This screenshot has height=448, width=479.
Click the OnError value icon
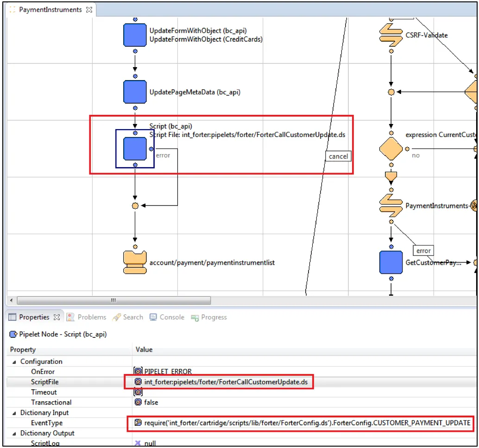pyautogui.click(x=138, y=371)
